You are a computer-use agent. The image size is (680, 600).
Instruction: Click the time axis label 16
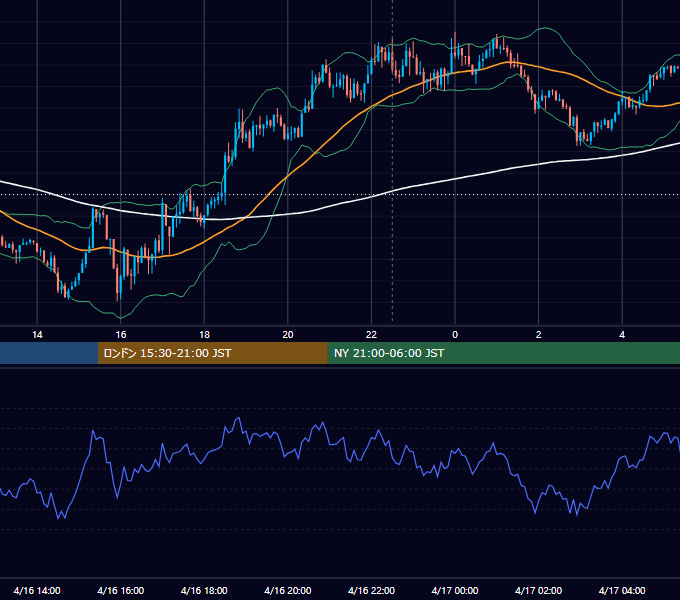(x=121, y=335)
